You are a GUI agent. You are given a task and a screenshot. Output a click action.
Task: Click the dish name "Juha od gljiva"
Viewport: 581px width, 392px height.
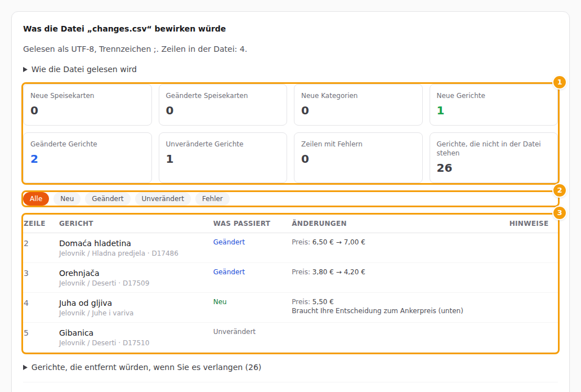86,304
